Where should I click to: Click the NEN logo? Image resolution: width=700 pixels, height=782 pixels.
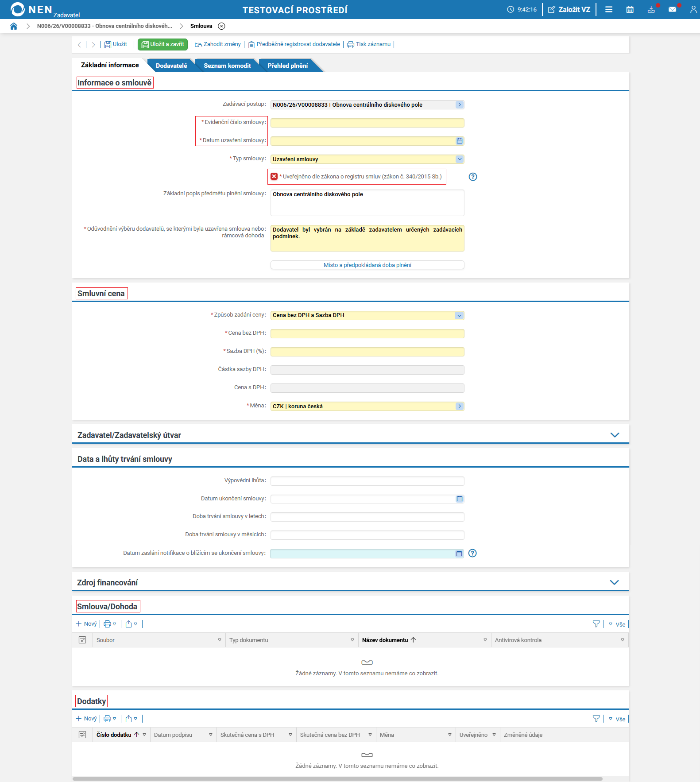pyautogui.click(x=31, y=9)
